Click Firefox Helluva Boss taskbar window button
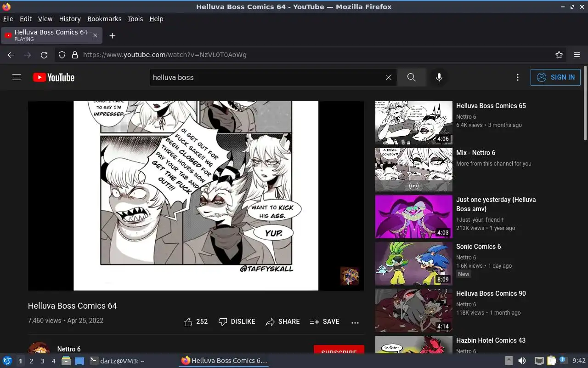Viewport: 588px width, 368px height. [224, 361]
